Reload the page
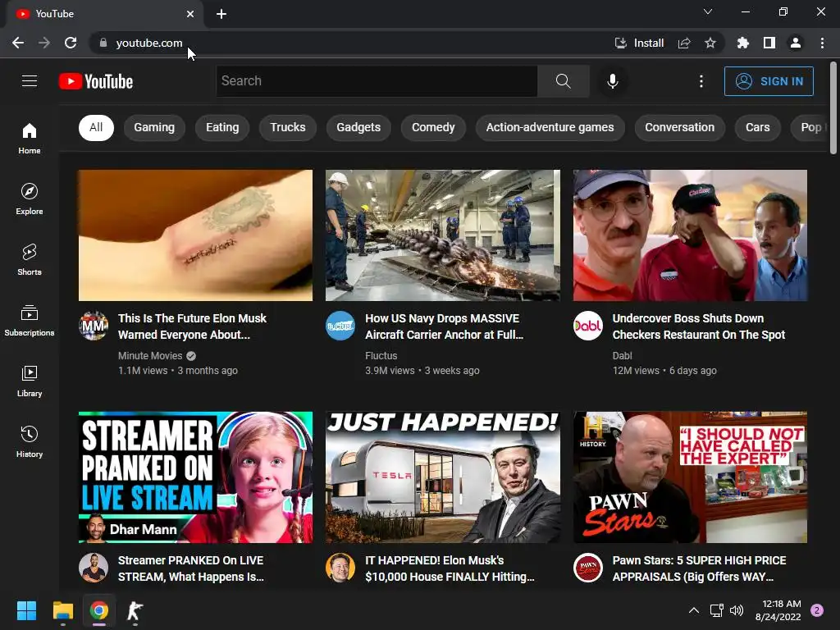 pyautogui.click(x=71, y=43)
